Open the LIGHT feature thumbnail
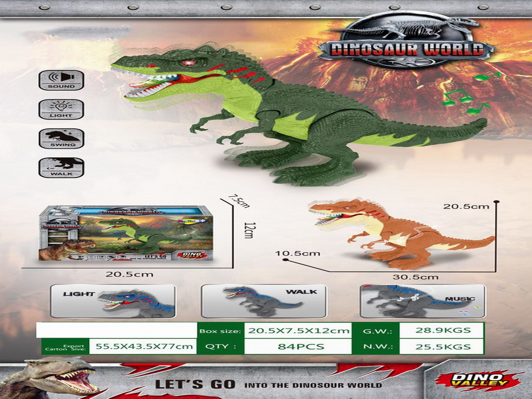This screenshot has height=399, width=532. [113, 301]
